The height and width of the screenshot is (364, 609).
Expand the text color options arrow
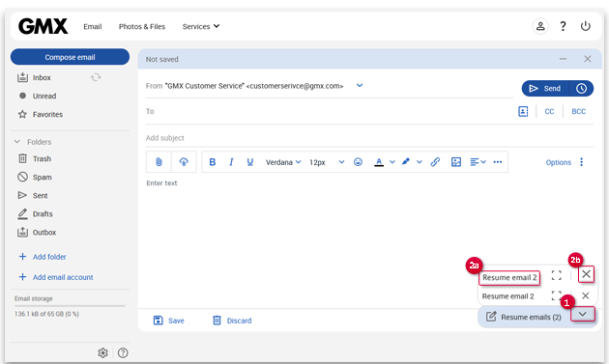[x=392, y=162]
